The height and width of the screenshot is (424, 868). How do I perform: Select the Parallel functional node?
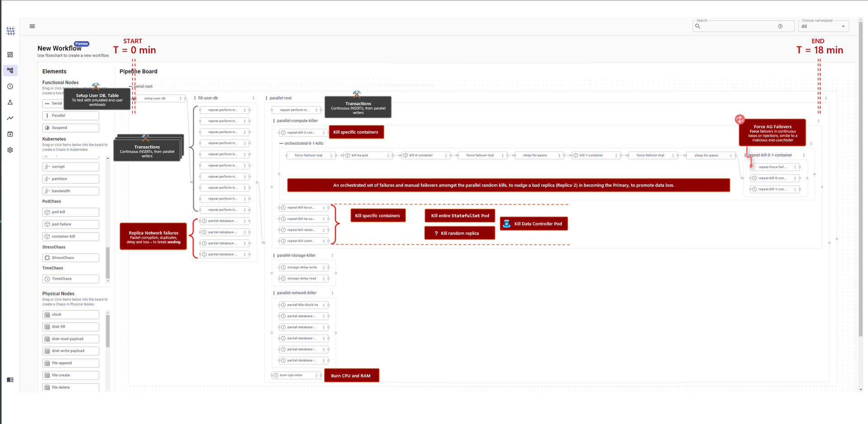71,116
